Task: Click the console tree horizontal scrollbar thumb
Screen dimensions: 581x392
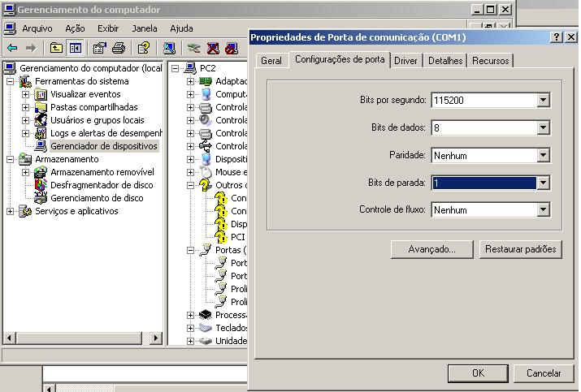Action: click(x=79, y=338)
